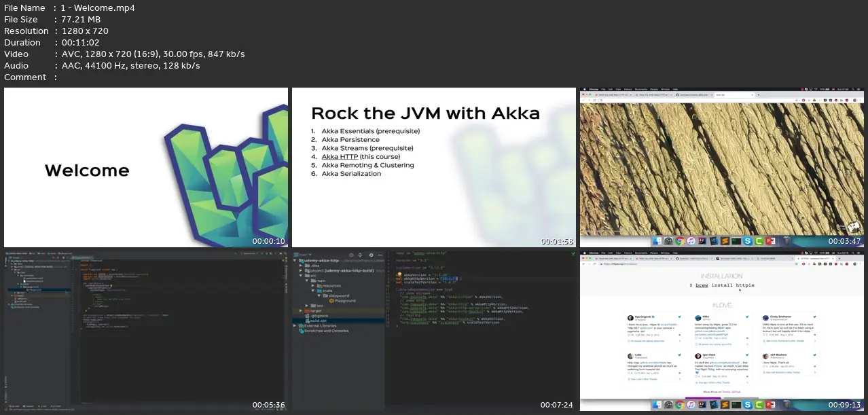Open PowerPoint from dock in 00:09:13 frame
The image size is (868, 415).
click(770, 405)
